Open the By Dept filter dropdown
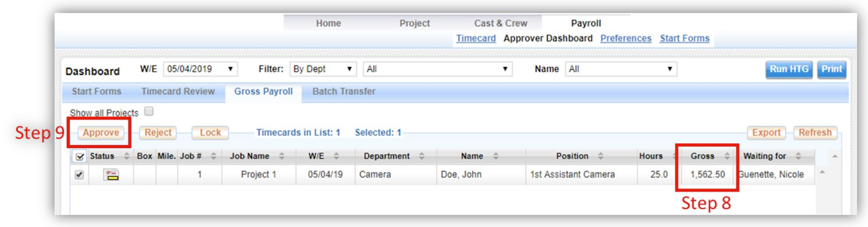 point(323,69)
